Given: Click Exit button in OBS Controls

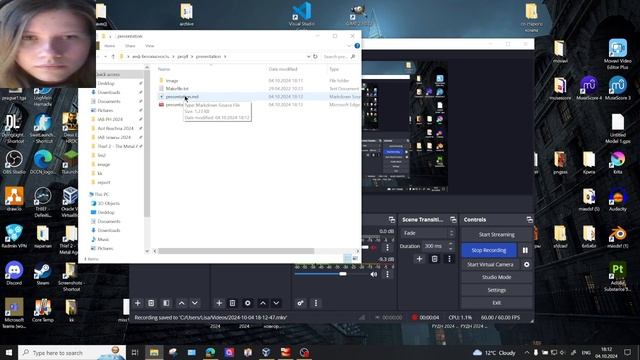Looking at the screenshot, I should [497, 303].
